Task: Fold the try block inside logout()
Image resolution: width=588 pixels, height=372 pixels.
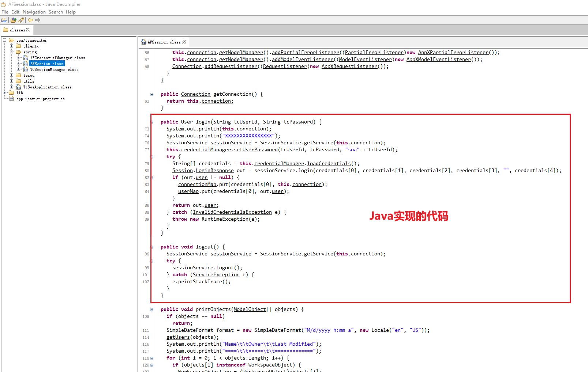Action: [x=152, y=261]
